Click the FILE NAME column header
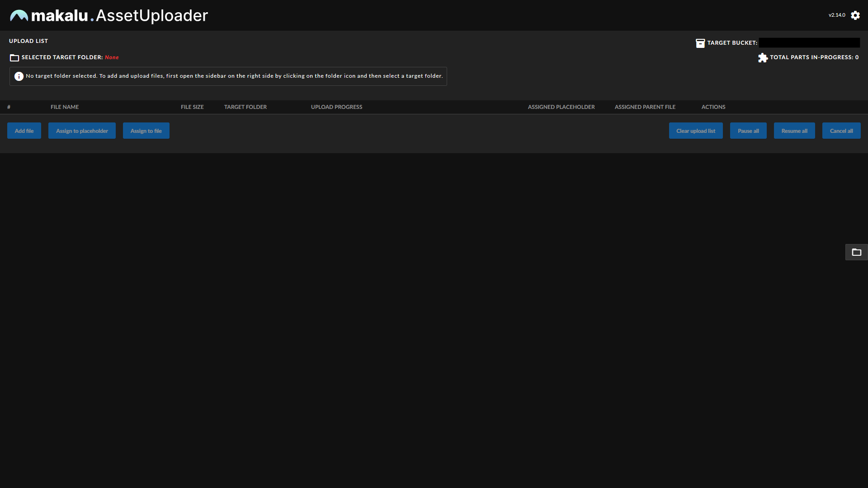Screen dimensions: 868x488 click(x=65, y=107)
